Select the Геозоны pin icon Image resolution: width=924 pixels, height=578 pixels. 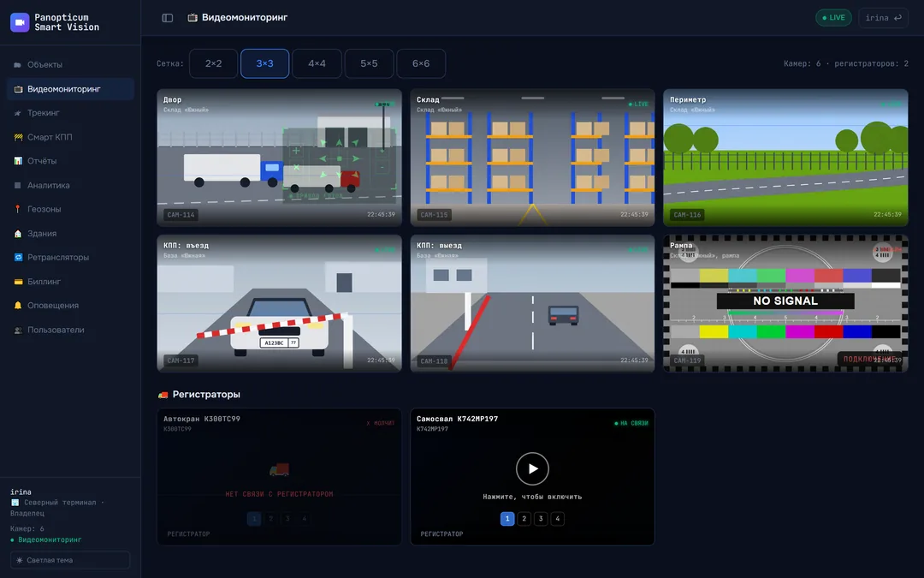click(18, 209)
